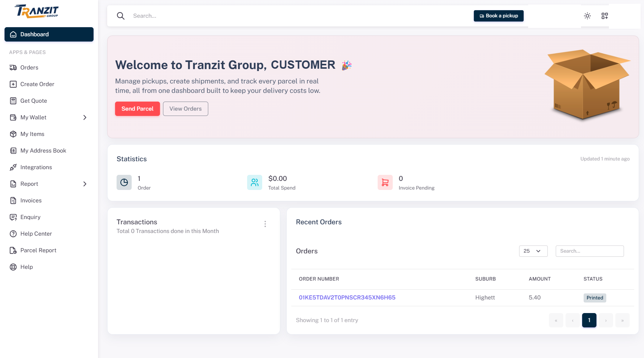Viewport: 644px width, 358px height.
Task: Click the Create Order plus icon
Action: (x=13, y=84)
